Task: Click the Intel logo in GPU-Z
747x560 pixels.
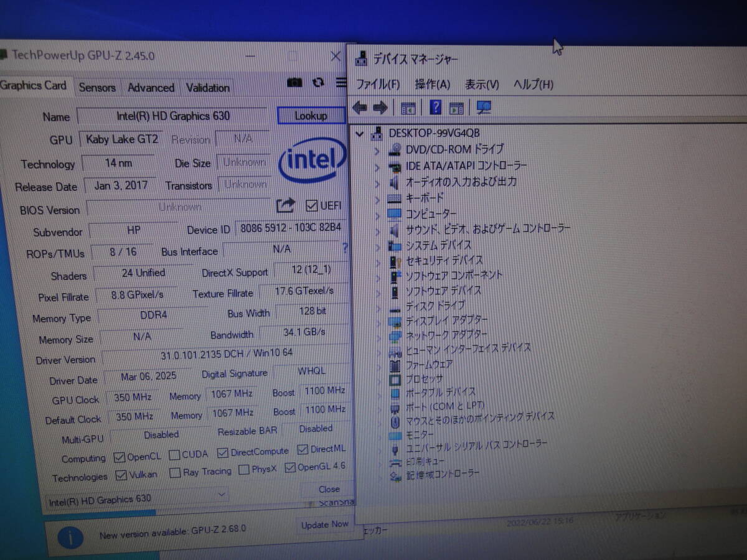Action: (x=312, y=161)
